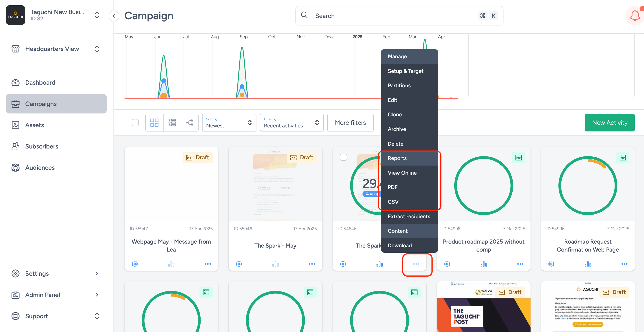Open the Filter by Recent activities dropdown
Viewport: 644px width, 332px height.
[291, 123]
